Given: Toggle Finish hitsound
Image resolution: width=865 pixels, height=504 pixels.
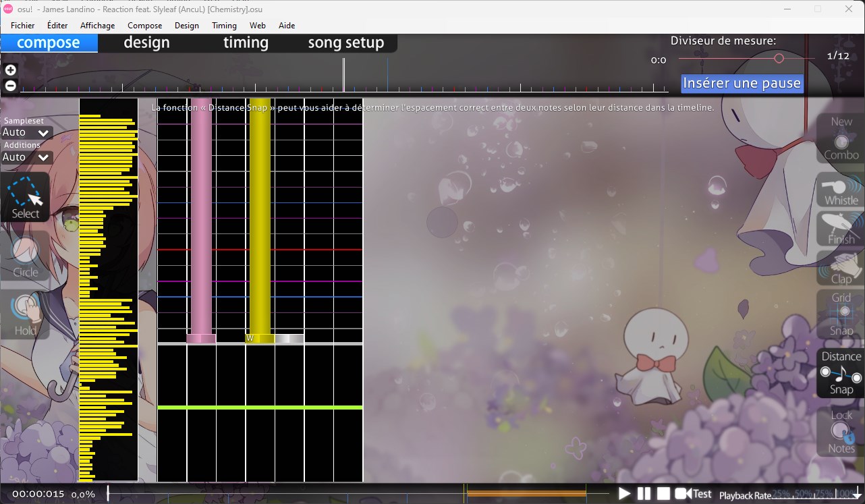Looking at the screenshot, I should pyautogui.click(x=841, y=229).
